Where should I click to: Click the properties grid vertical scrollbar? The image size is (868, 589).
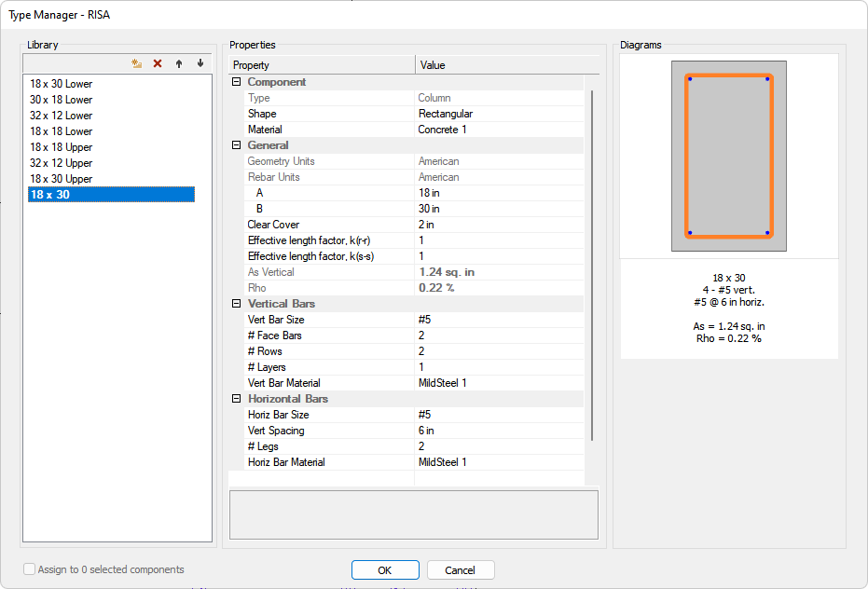tap(592, 266)
